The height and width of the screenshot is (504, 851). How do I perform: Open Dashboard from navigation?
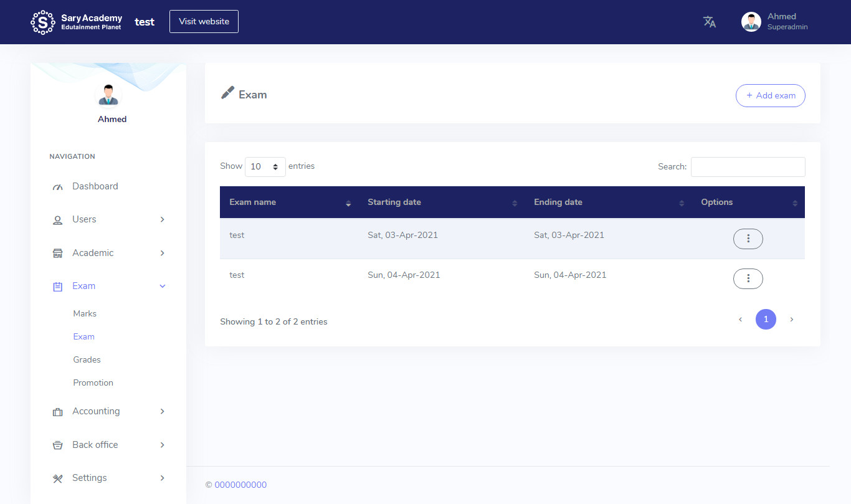pyautogui.click(x=95, y=186)
